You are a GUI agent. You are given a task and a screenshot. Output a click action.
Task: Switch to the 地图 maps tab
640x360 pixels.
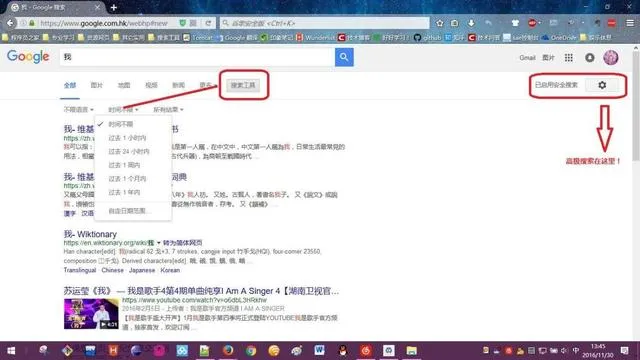click(x=124, y=85)
